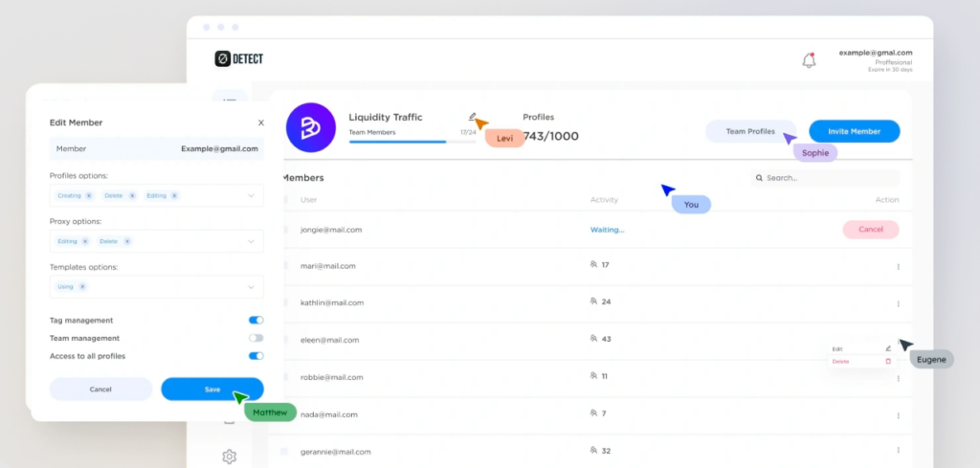
Task: Click the User column header
Action: (309, 200)
